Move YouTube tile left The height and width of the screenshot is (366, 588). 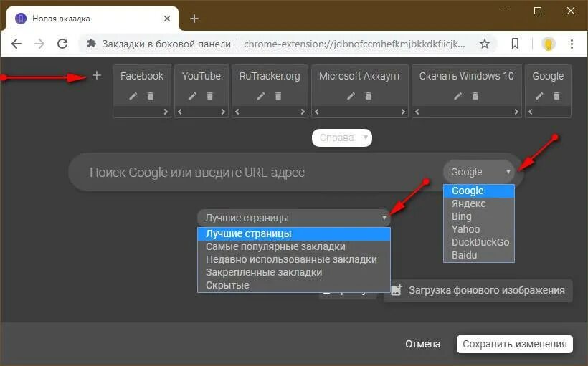tap(180, 112)
